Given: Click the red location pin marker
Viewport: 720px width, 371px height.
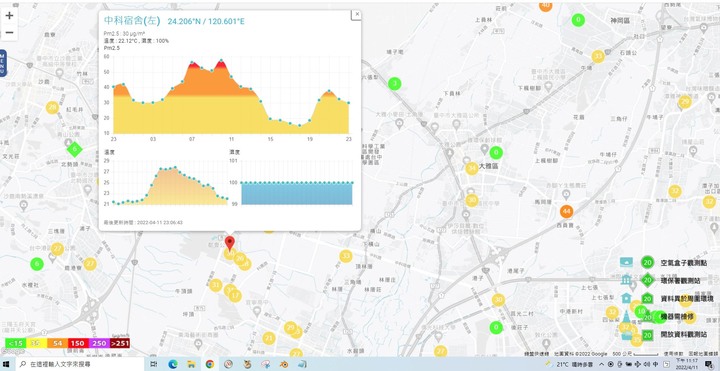Looking at the screenshot, I should point(230,243).
